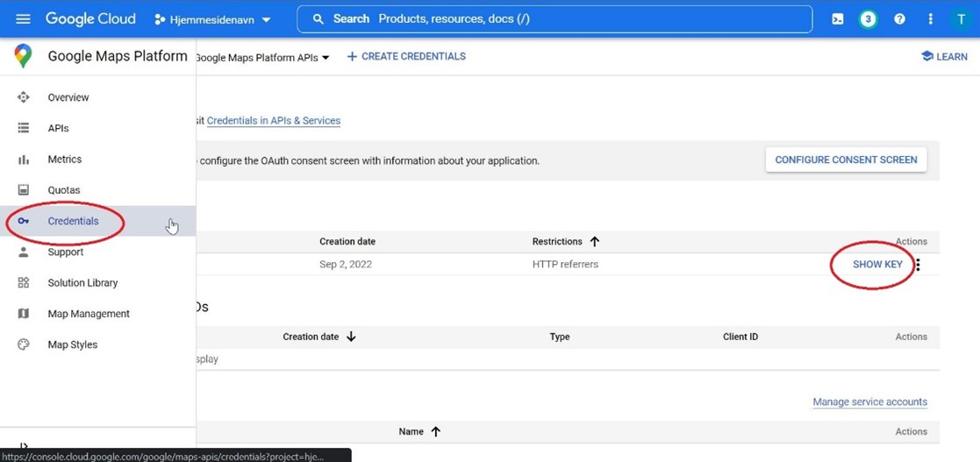Open the API key row actions menu
Image resolution: width=980 pixels, height=462 pixels.
pyautogui.click(x=918, y=265)
